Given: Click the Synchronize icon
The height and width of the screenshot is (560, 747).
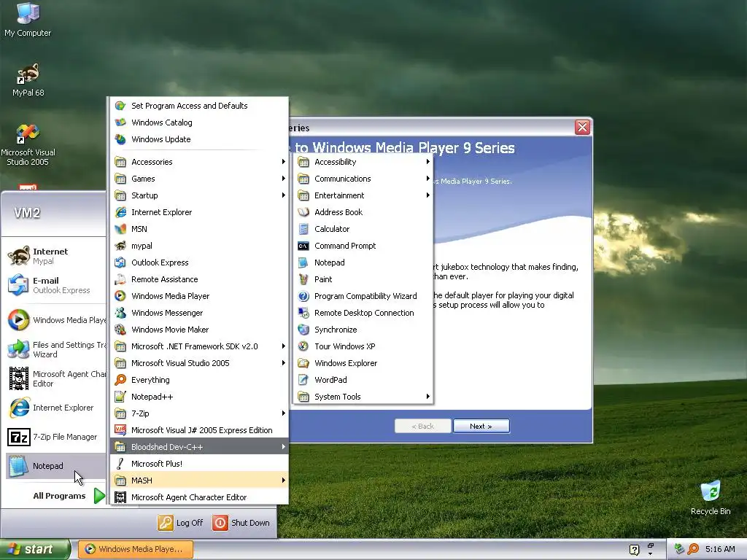Looking at the screenshot, I should [303, 330].
